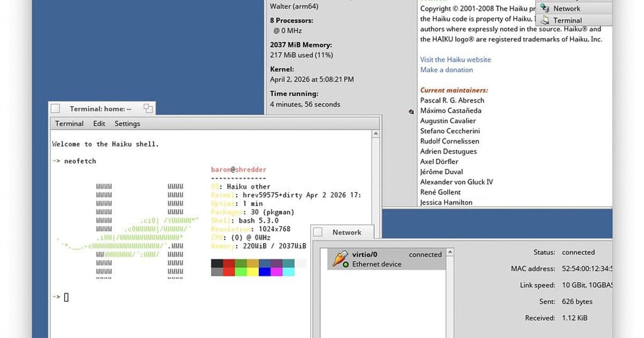Viewport: 644px width, 338px height.
Task: Click the Terminal scrollbar up arrow
Action: (x=377, y=134)
